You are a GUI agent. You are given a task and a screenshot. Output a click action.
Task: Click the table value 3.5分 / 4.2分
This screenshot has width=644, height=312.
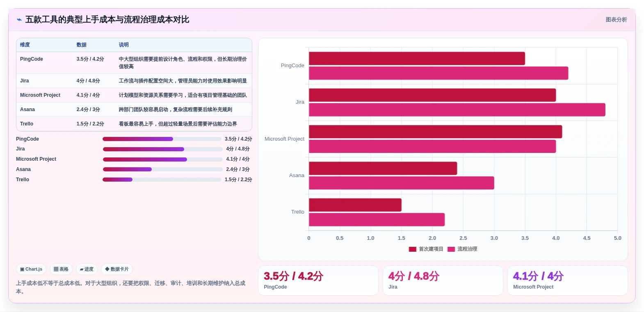pos(90,59)
